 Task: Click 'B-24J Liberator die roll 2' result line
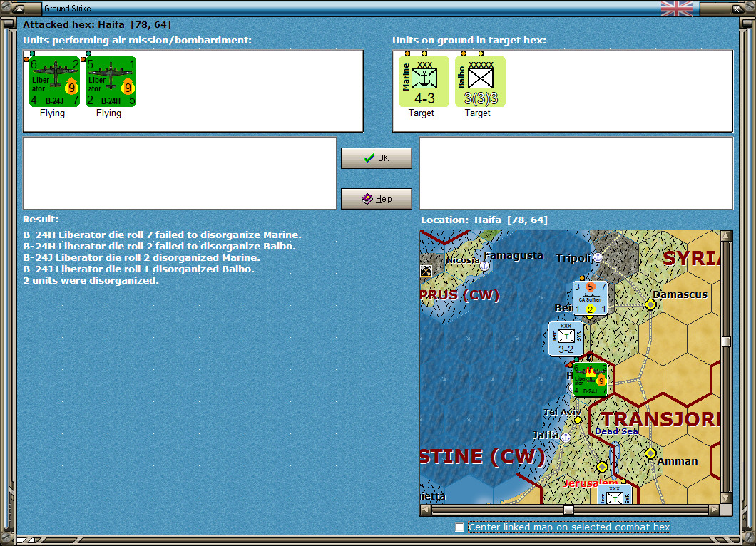click(x=142, y=258)
